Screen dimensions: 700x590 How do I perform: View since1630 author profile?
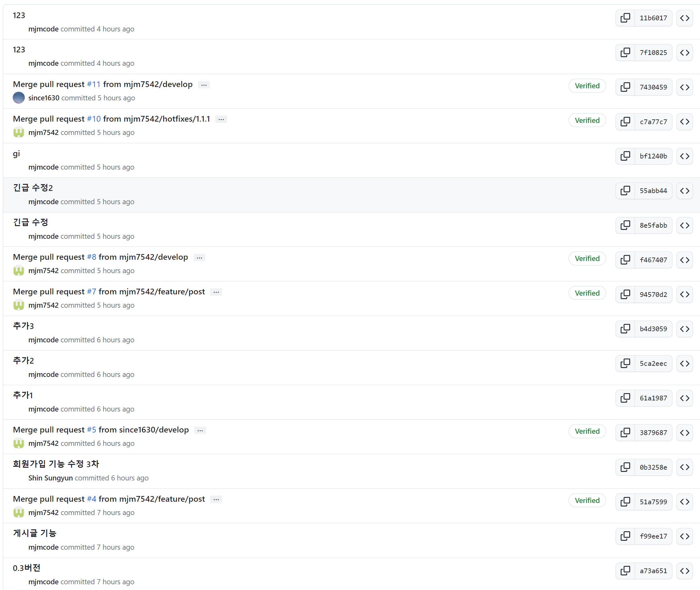(44, 98)
